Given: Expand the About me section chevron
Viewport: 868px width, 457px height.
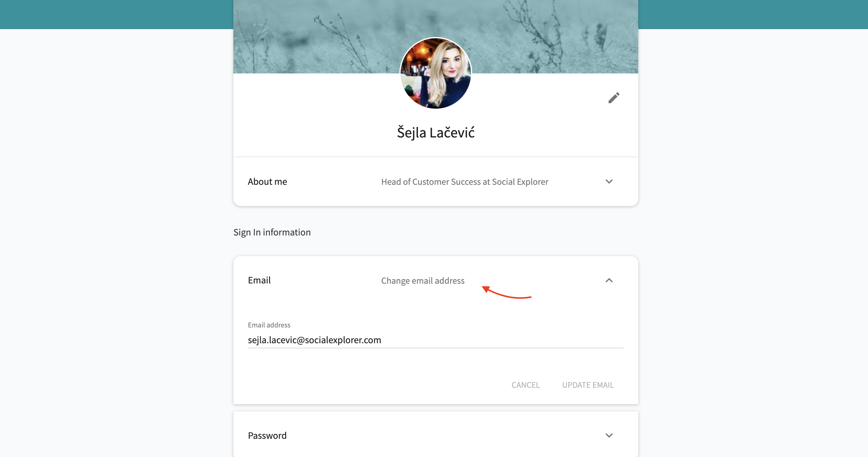Looking at the screenshot, I should (609, 181).
